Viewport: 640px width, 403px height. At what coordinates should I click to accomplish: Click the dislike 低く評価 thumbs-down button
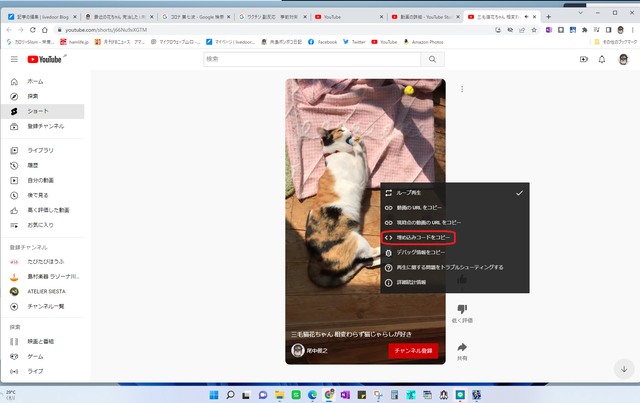(462, 309)
